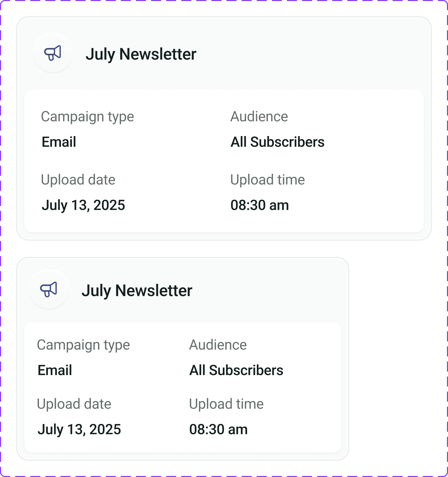Click All Subscribers in the top card

tap(277, 142)
